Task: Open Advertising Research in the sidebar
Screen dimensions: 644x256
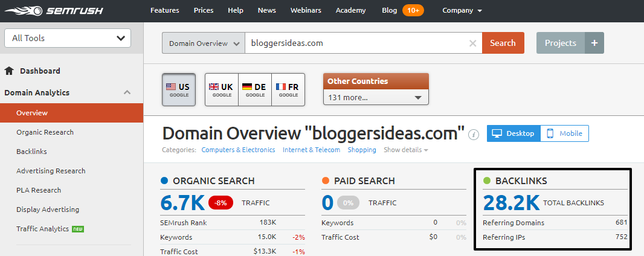Action: click(51, 171)
